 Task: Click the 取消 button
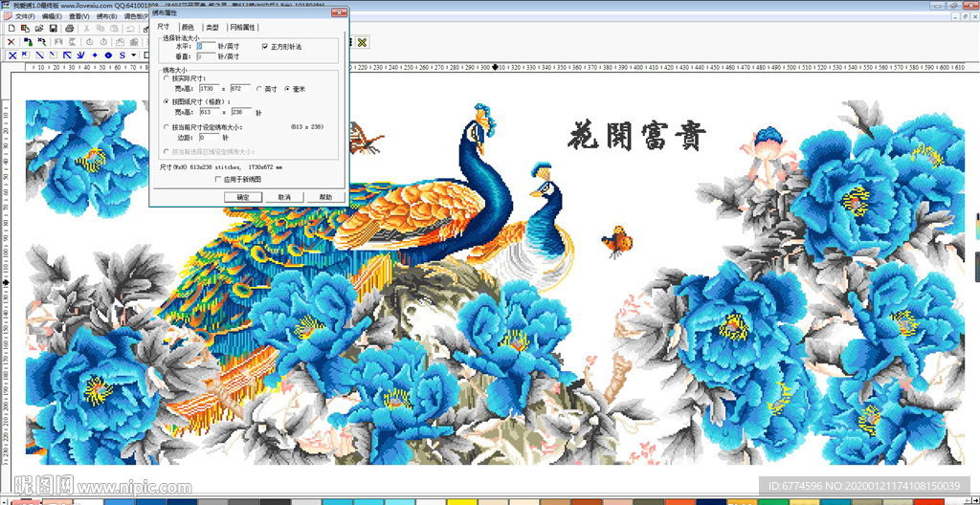pyautogui.click(x=284, y=197)
